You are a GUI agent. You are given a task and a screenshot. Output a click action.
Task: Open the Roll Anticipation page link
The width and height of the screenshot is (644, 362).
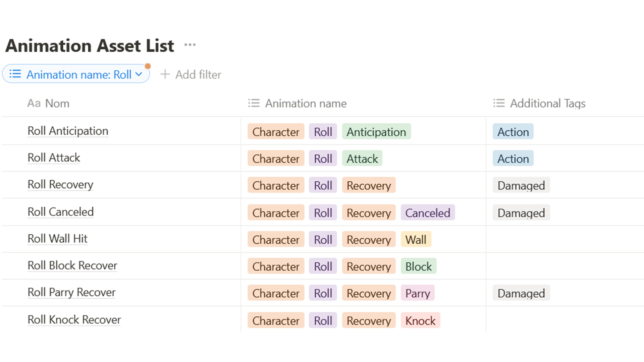[x=68, y=131]
